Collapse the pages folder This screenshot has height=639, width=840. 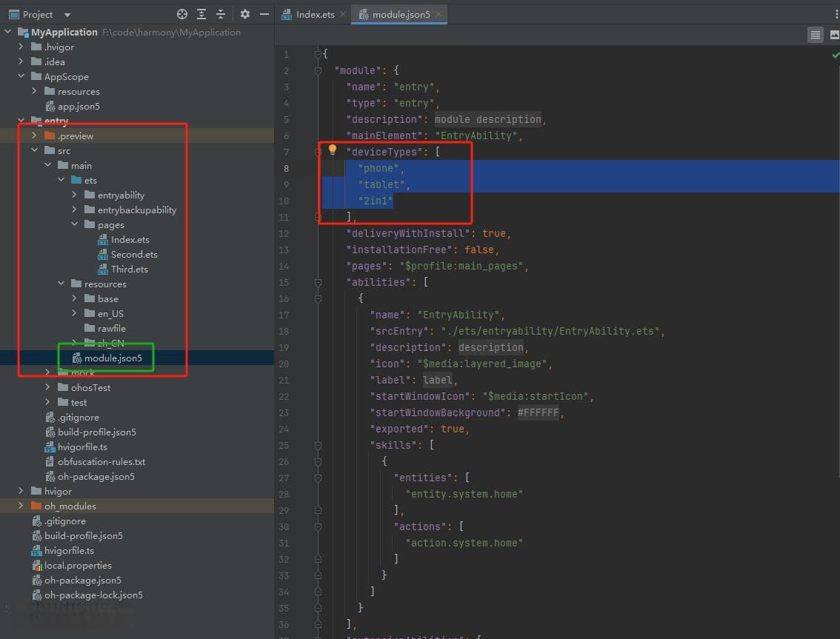[x=75, y=224]
